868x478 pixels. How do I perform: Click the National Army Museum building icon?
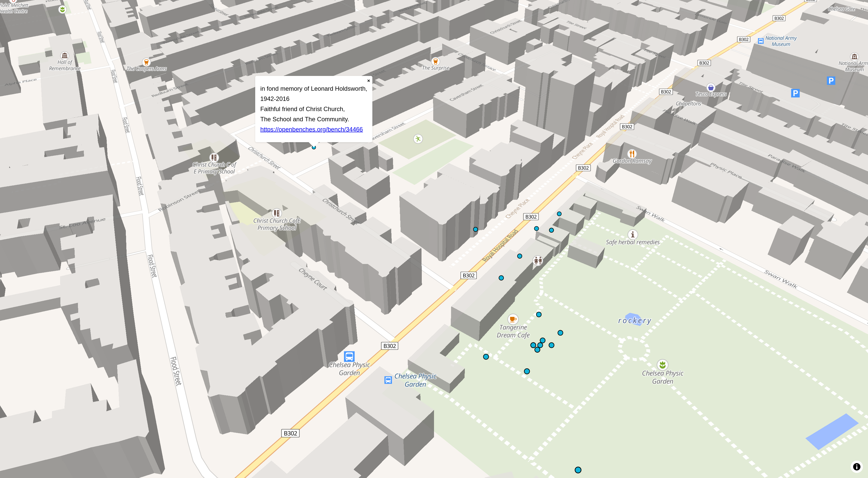(854, 57)
